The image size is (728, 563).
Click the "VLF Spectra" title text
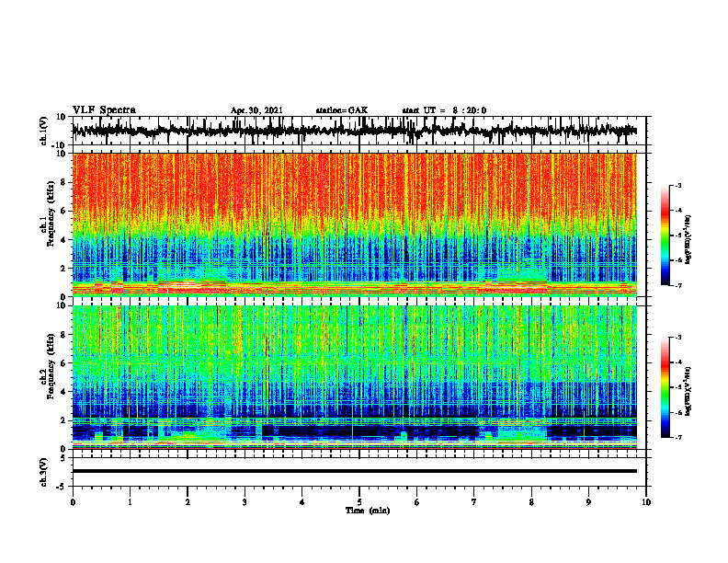coord(104,110)
